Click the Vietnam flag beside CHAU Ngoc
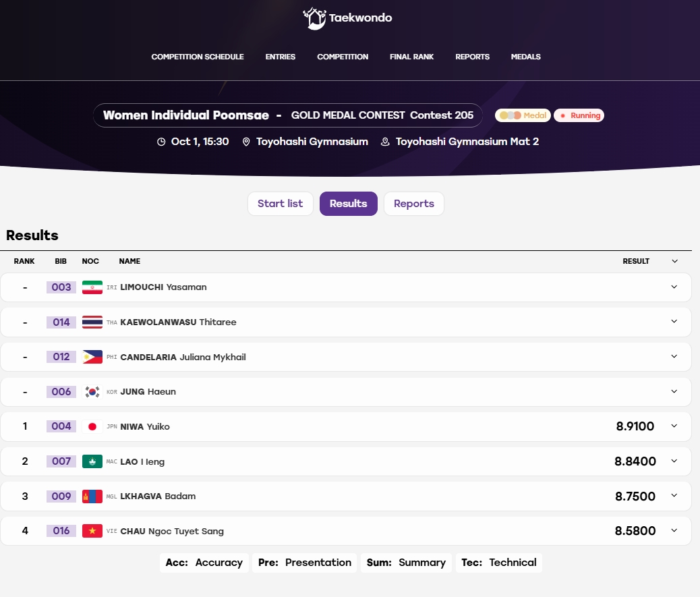700x597 pixels. (x=92, y=531)
